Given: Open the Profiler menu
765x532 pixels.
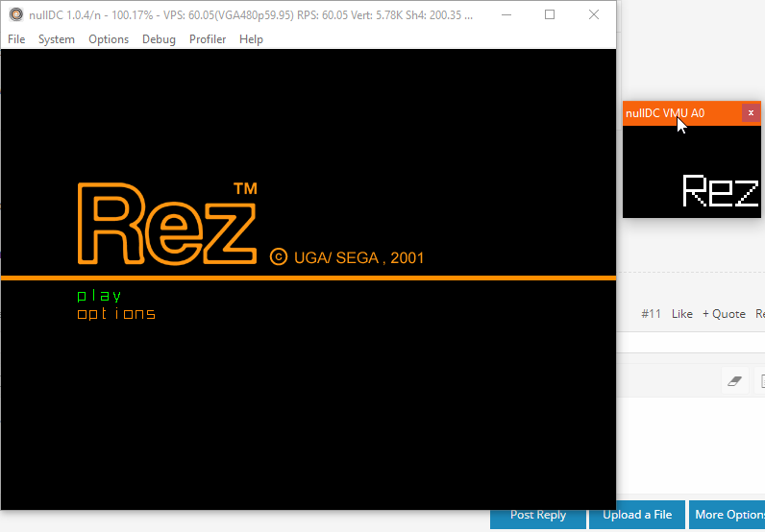Looking at the screenshot, I should (208, 39).
